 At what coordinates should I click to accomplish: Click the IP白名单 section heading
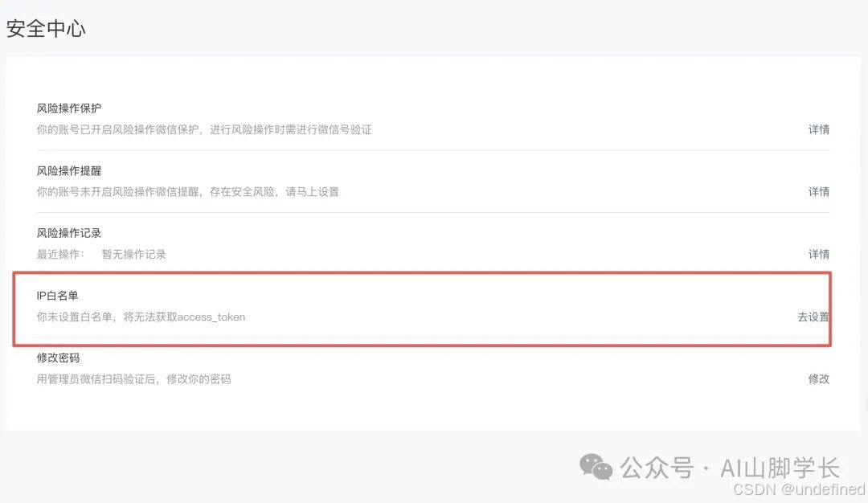coord(55,295)
